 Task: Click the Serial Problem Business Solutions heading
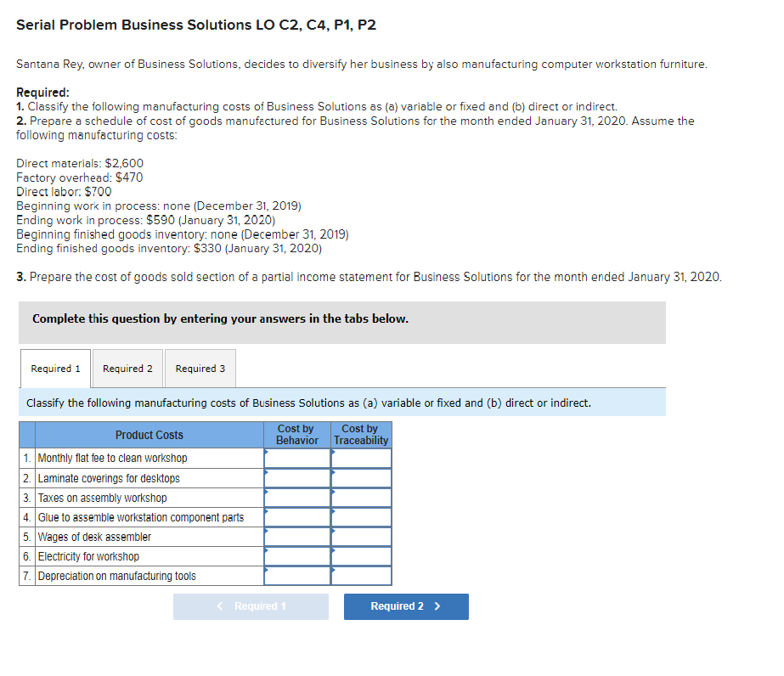pyautogui.click(x=196, y=25)
